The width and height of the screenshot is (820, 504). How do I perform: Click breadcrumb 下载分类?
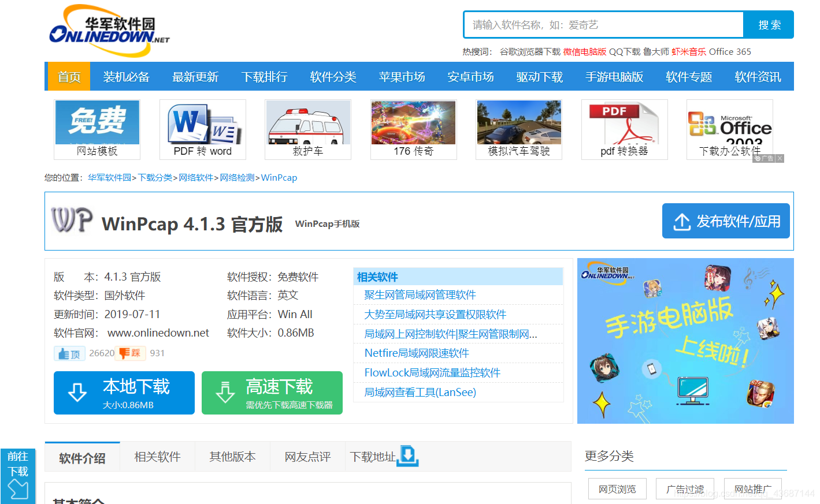(x=155, y=178)
